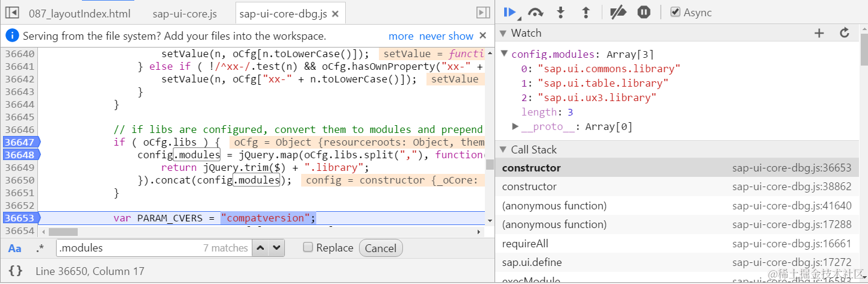The width and height of the screenshot is (868, 284).
Task: Add a new watch expression
Action: click(x=819, y=33)
